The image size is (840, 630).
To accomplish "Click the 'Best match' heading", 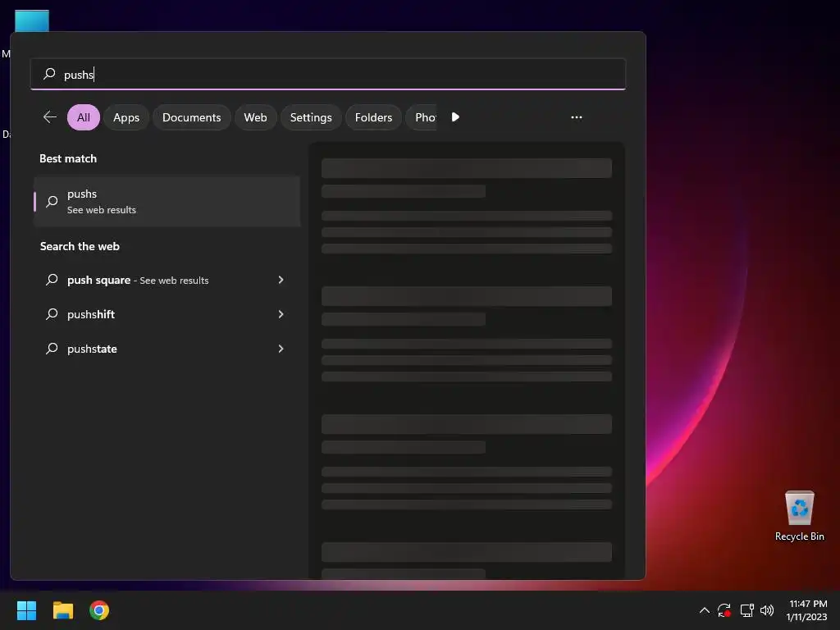I will (x=68, y=158).
